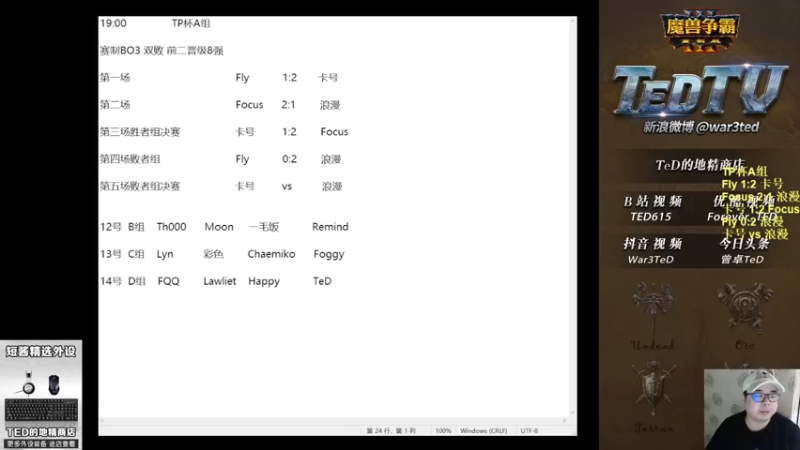800x450 pixels.
Task: Click 'Focus' in the 第二场 row
Action: click(x=249, y=105)
